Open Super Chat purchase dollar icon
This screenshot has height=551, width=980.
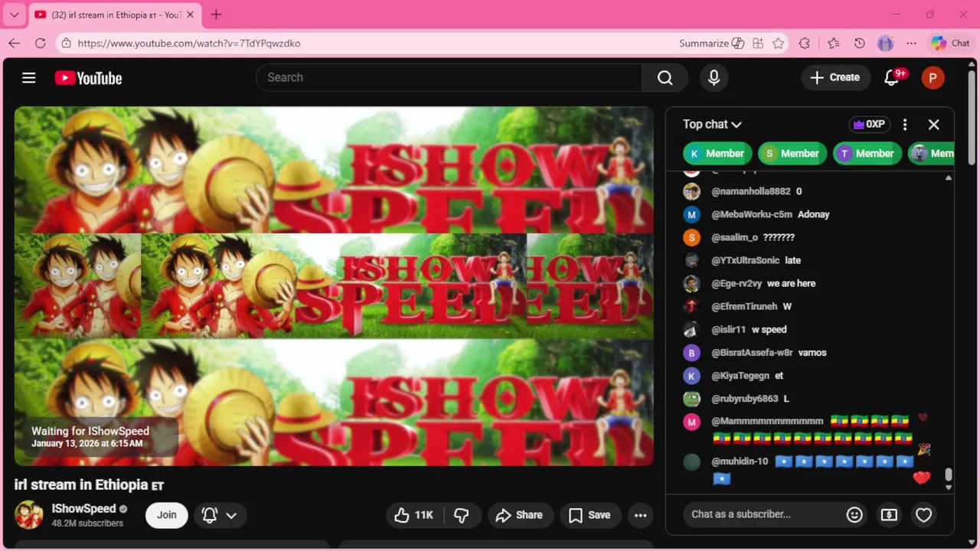889,515
